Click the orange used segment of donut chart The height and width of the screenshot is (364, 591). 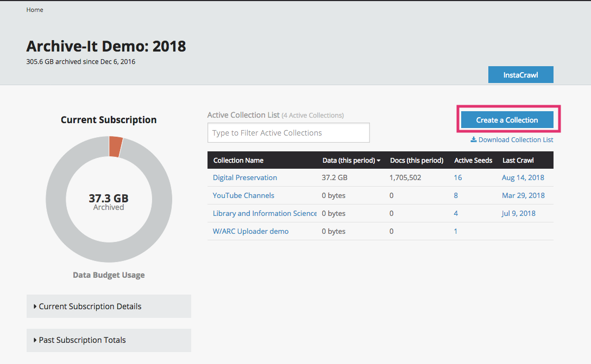(115, 146)
